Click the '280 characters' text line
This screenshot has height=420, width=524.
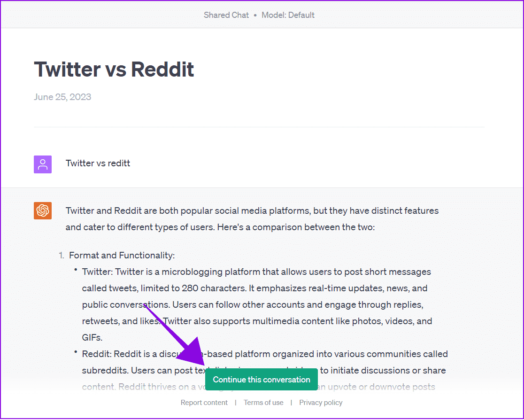coord(254,288)
